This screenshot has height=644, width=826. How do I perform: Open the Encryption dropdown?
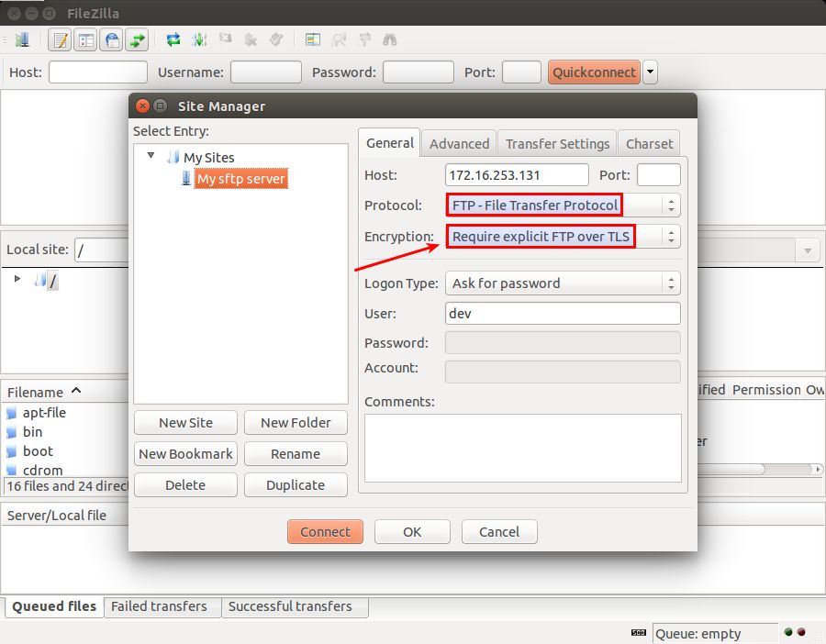tap(564, 237)
